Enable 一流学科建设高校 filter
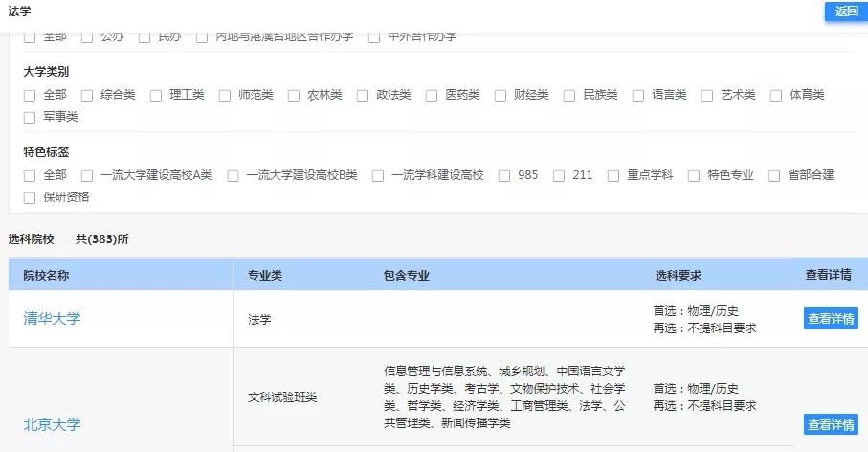The height and width of the screenshot is (452, 868). click(x=378, y=176)
